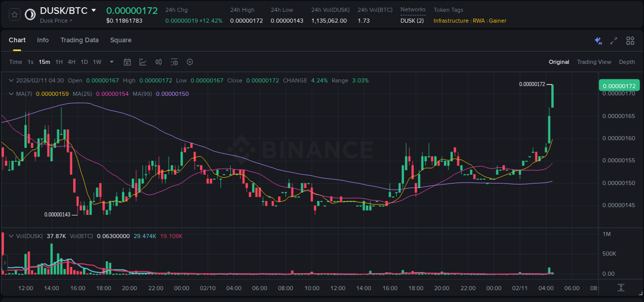This screenshot has width=644, height=302.
Task: Collapse the MA indicator legend chevron
Action: 11,94
